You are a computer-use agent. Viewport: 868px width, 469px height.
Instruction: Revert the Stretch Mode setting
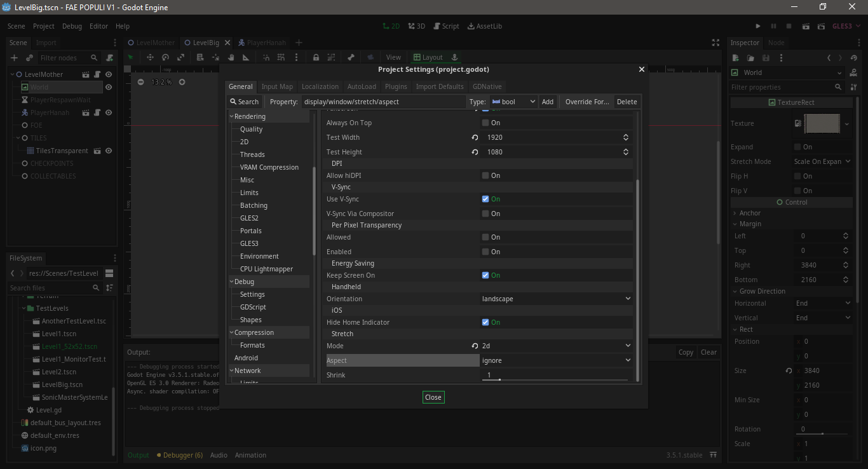[x=475, y=346]
